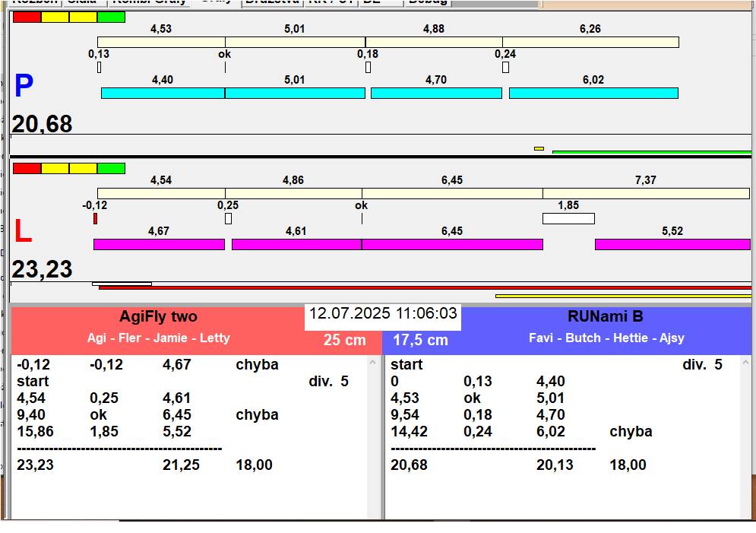Viewport: 756px width, 533px height.
Task: Click the green start light in lane P
Action: point(112,17)
